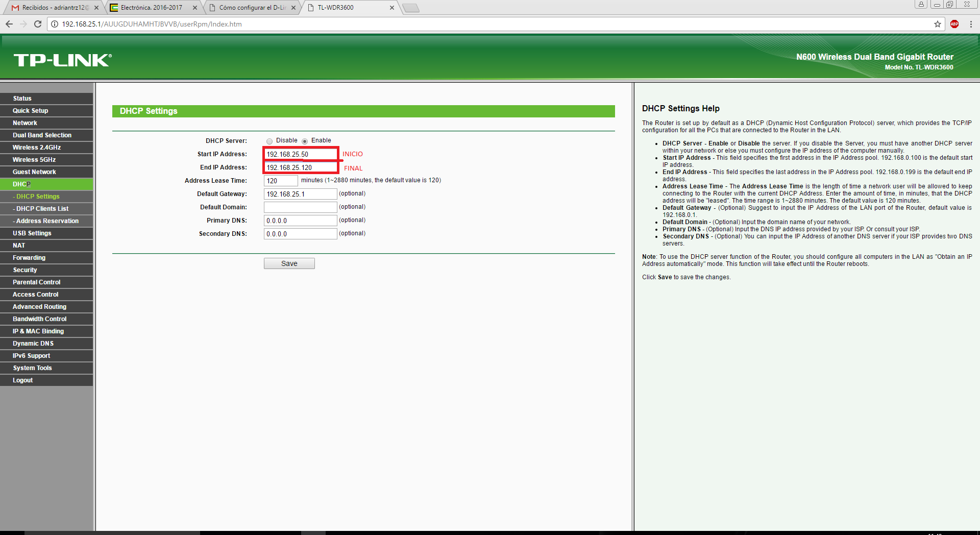
Task: Open the DHCP Settings submenu
Action: (x=46, y=197)
